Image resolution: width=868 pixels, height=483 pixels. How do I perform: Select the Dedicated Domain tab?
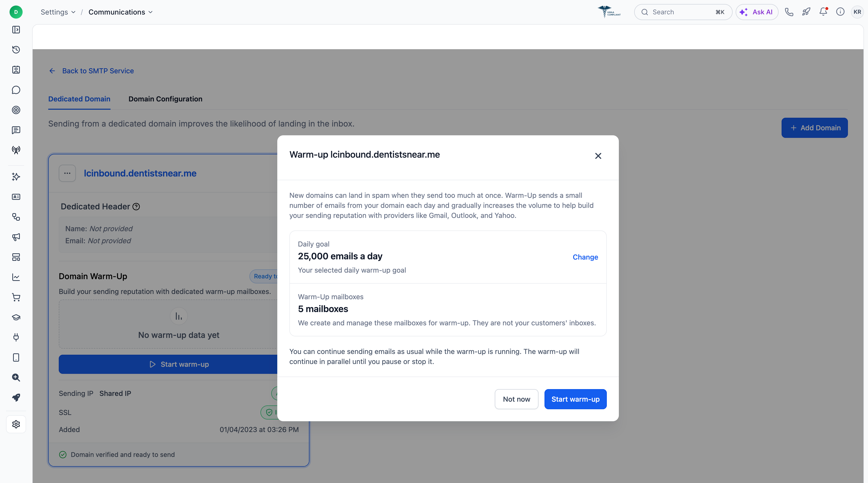pyautogui.click(x=79, y=99)
